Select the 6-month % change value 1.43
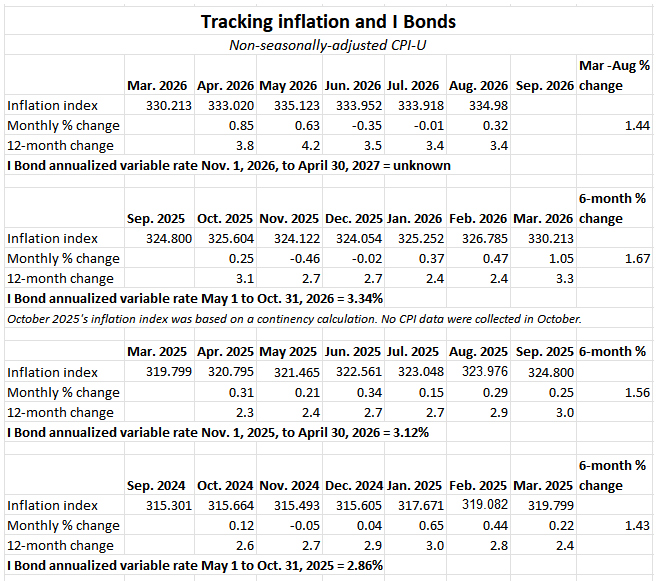This screenshot has height=581, width=662. [637, 526]
